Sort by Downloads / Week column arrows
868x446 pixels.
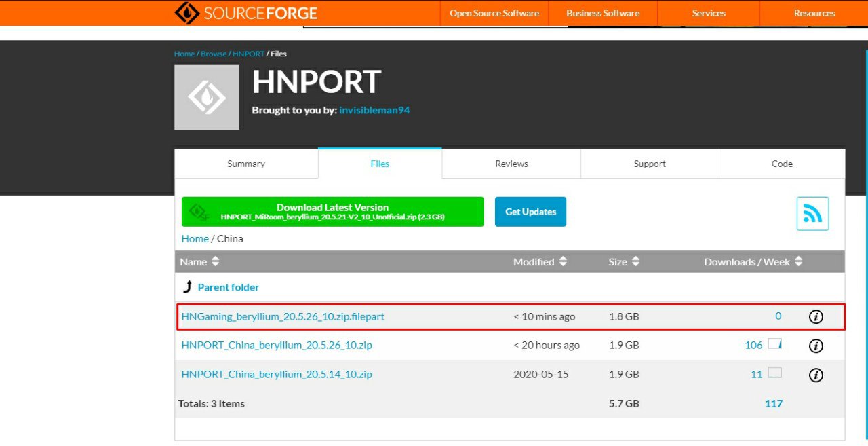[x=799, y=261]
